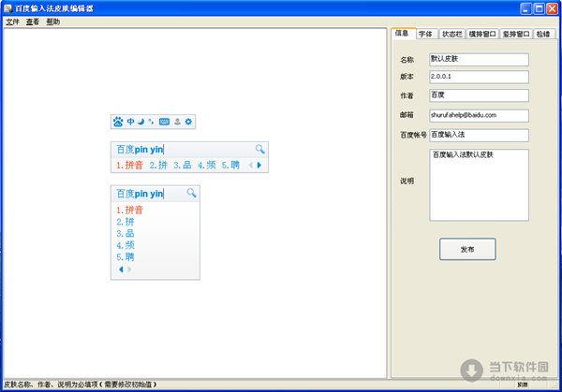Screen dimensions: 562x392
Task: Click next-page arrow in horizontal candidate window
Action: pyautogui.click(x=259, y=165)
